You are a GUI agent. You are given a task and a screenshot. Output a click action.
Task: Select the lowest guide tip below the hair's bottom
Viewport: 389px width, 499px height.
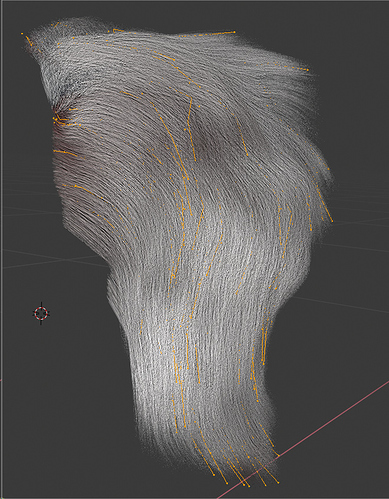(227, 483)
